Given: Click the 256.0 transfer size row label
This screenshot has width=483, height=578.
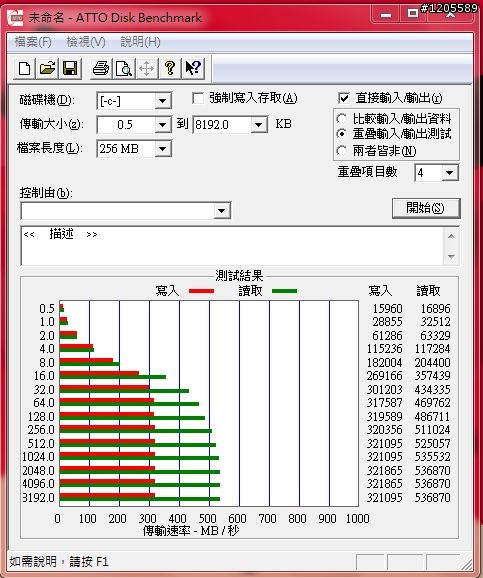Looking at the screenshot, I should click(41, 430).
